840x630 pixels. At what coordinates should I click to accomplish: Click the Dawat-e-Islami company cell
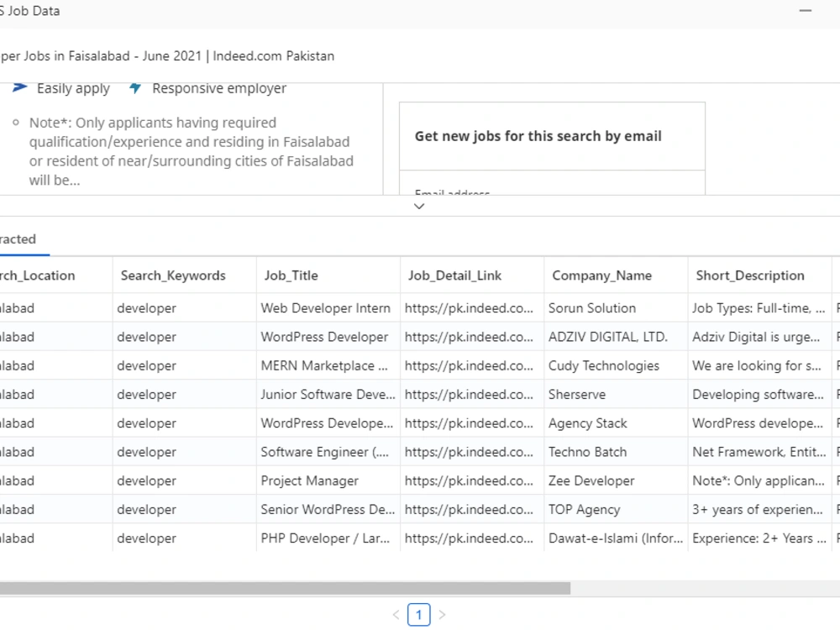[x=616, y=538]
